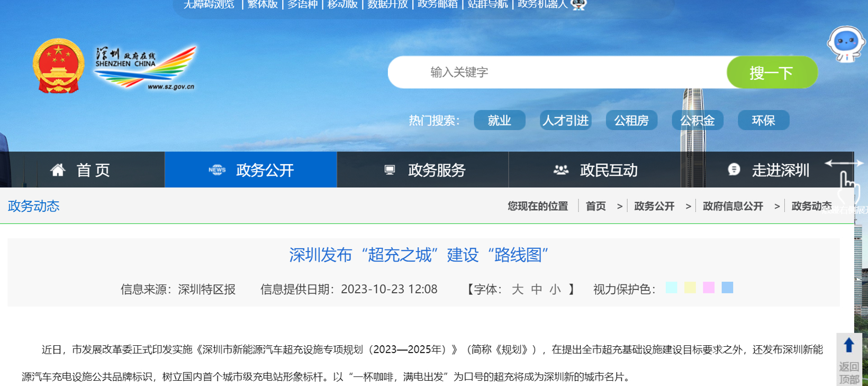Set font size to 小

[555, 289]
